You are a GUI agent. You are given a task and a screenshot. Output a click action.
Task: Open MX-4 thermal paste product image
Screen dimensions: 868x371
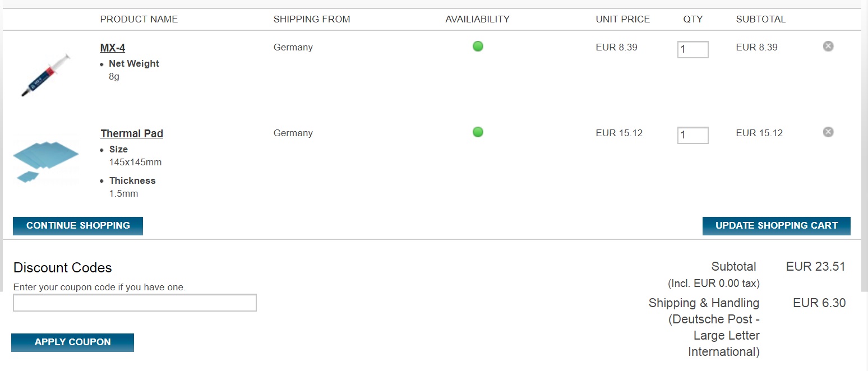(46, 75)
